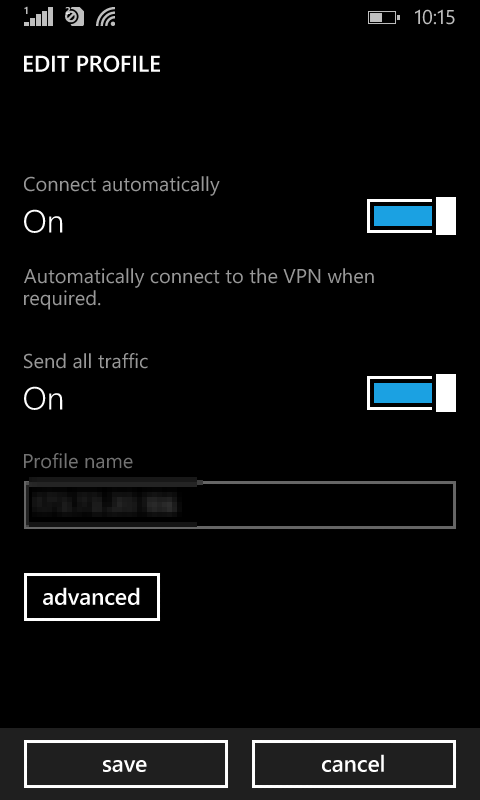Tap the data sense icon beside signal bars
This screenshot has width=480, height=800.
click(x=74, y=17)
